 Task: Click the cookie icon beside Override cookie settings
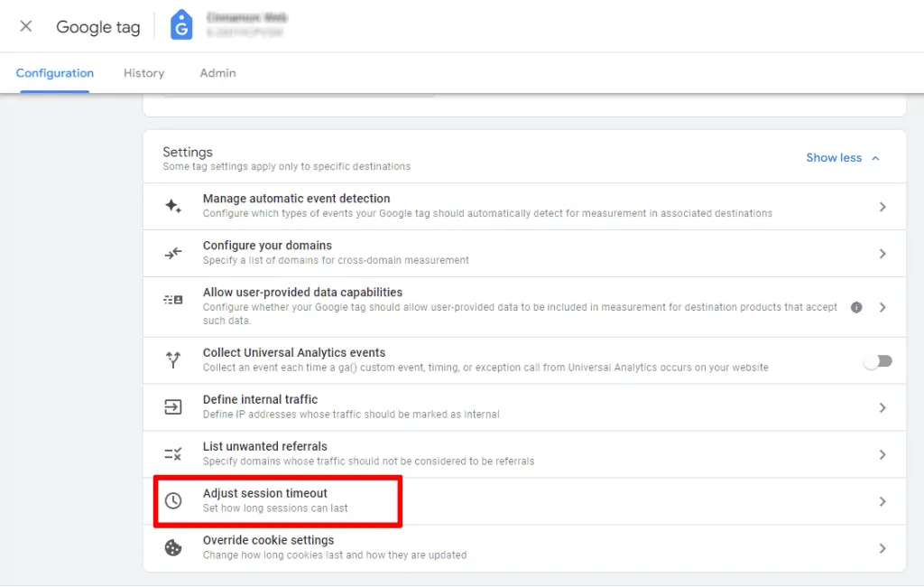click(x=172, y=548)
